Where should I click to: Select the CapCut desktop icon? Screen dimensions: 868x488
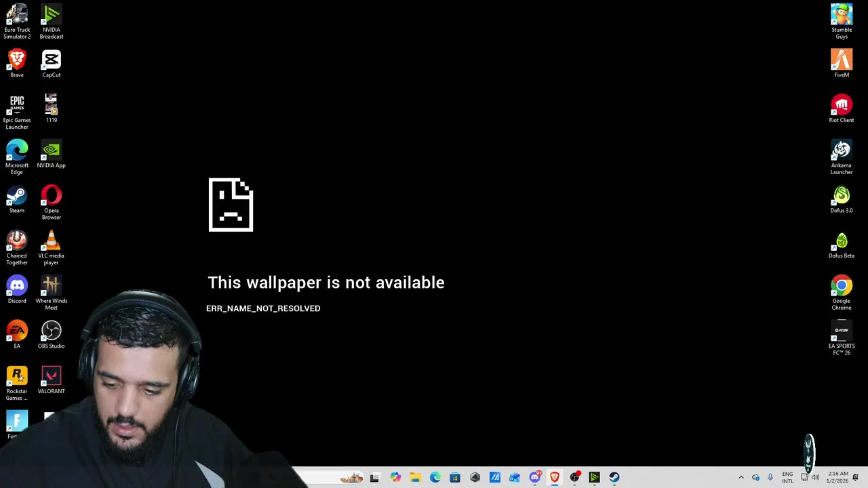tap(52, 64)
